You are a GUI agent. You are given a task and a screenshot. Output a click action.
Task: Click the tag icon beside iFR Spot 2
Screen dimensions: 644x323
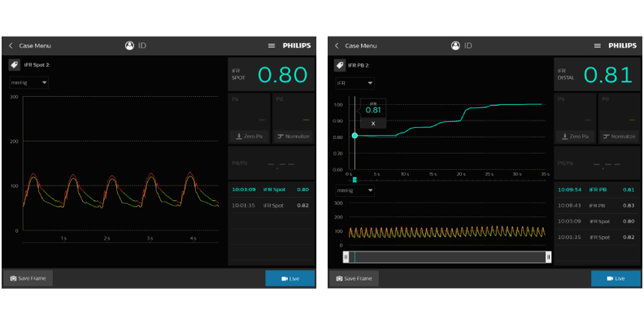15,65
